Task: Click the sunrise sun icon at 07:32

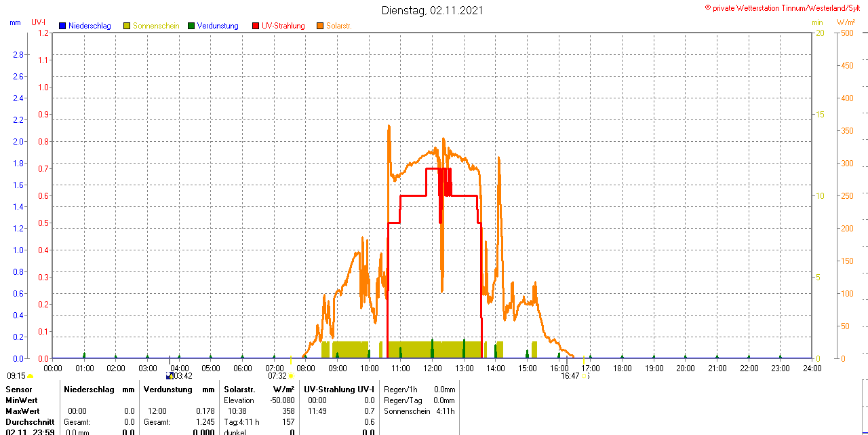Action: [291, 375]
